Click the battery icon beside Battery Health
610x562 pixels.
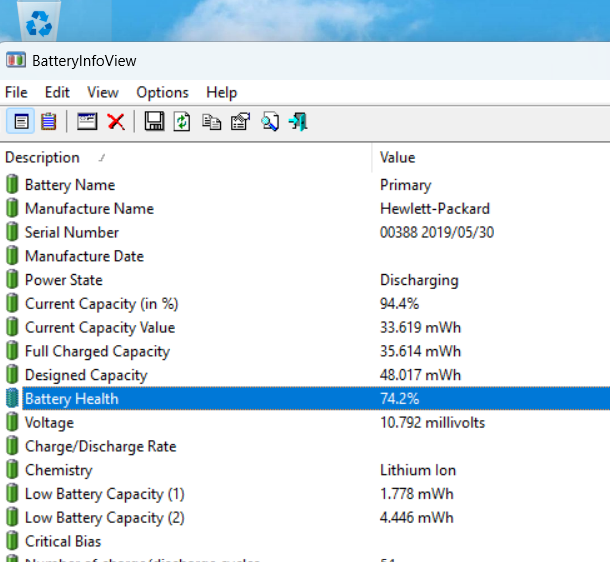pos(12,398)
